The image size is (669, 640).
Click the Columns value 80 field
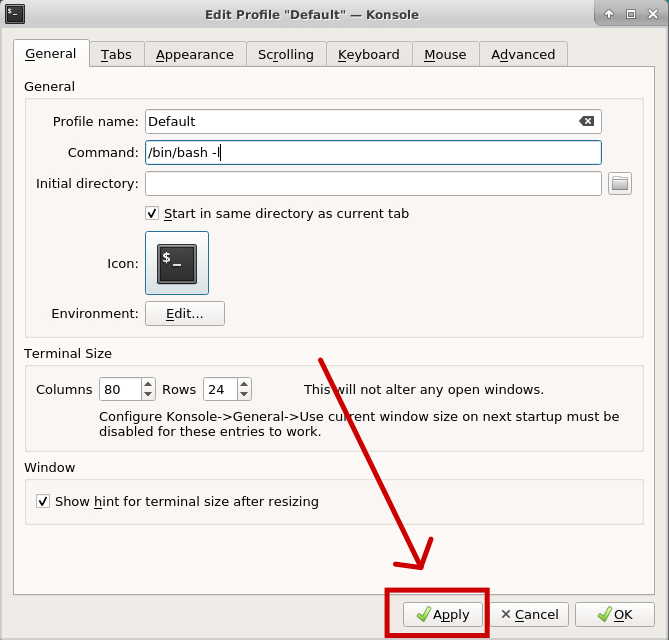point(120,389)
